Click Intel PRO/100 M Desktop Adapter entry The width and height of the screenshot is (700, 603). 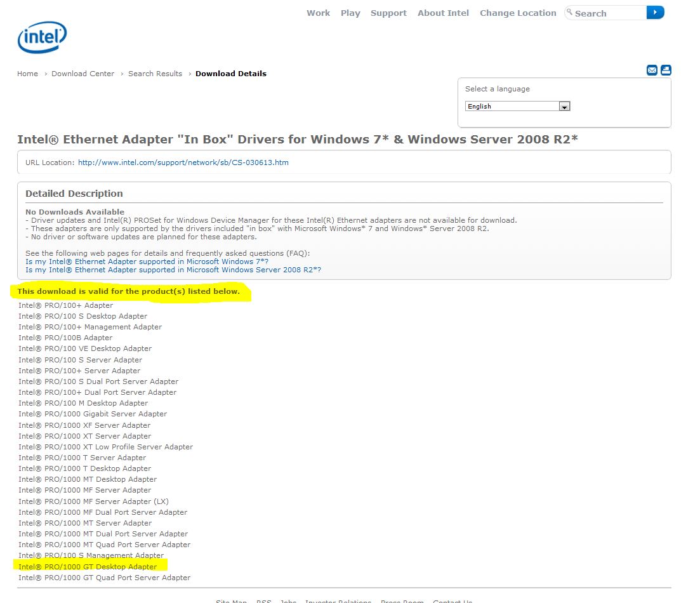click(x=83, y=403)
